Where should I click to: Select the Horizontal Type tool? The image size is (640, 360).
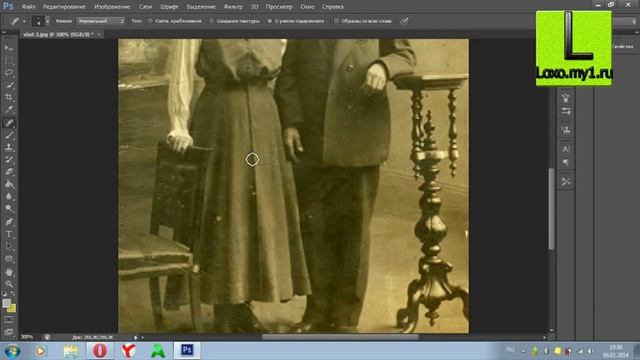click(9, 234)
